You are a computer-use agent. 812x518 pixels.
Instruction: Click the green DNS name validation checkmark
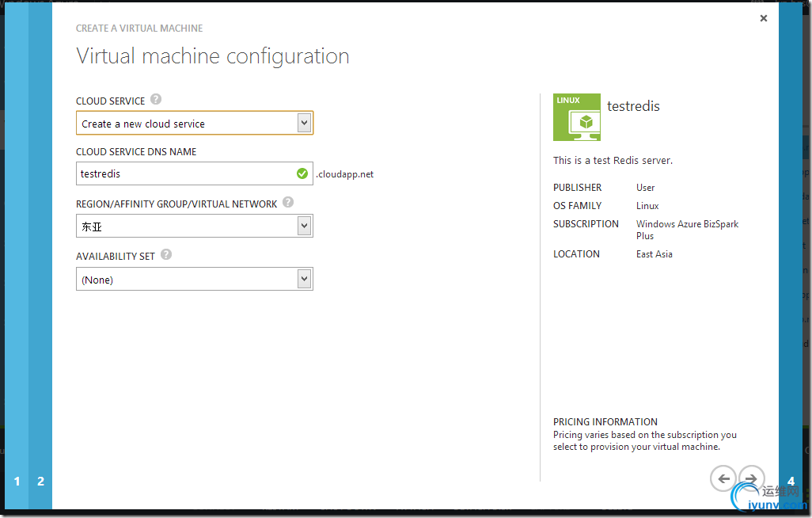(302, 173)
